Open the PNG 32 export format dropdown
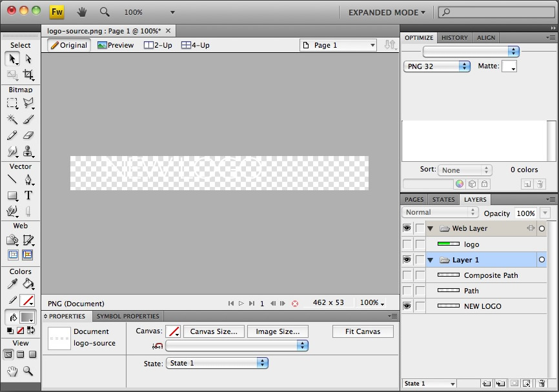Image resolution: width=559 pixels, height=392 pixels. (x=437, y=66)
